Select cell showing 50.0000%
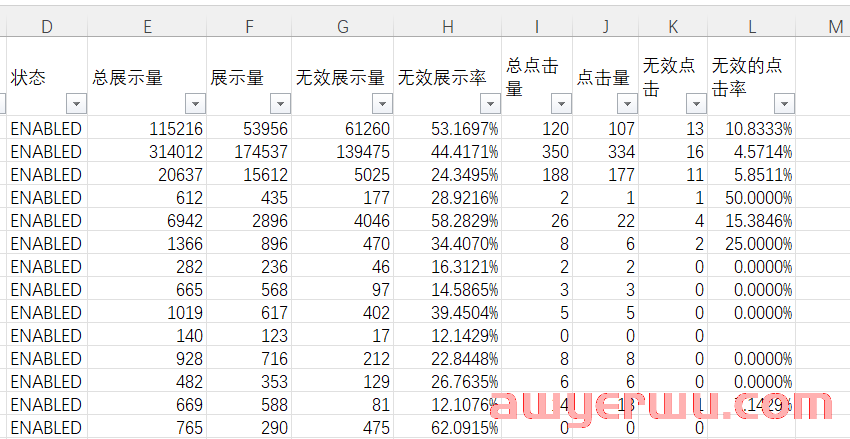The width and height of the screenshot is (850, 439). [751, 197]
